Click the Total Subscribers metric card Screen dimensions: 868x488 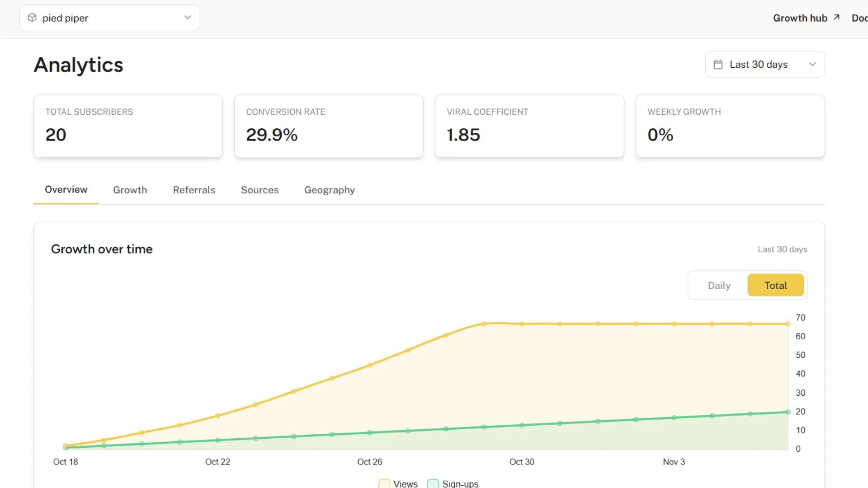[x=128, y=126]
